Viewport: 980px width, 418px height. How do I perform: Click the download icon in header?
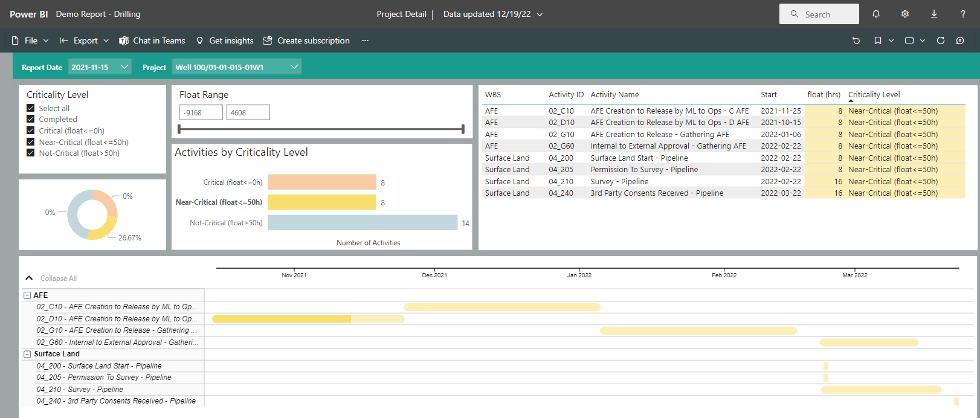click(x=933, y=14)
